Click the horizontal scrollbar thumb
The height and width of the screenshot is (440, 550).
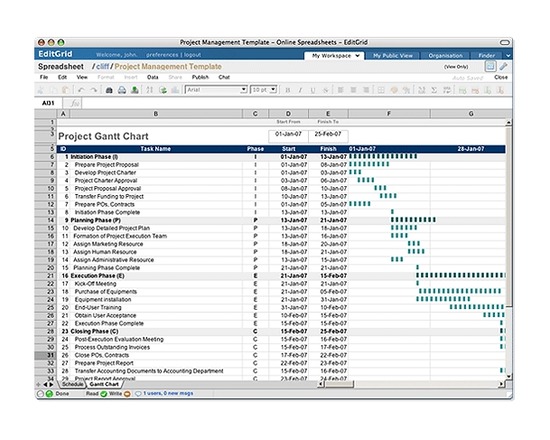pyautogui.click(x=339, y=384)
